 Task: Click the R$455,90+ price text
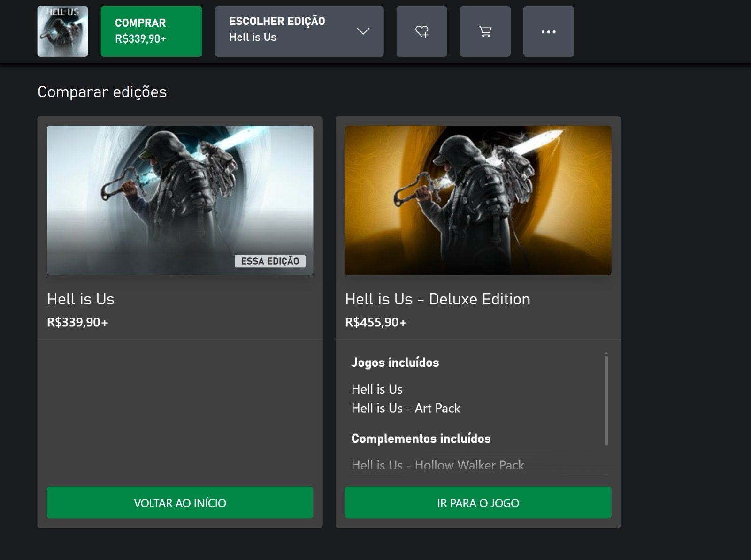point(375,322)
